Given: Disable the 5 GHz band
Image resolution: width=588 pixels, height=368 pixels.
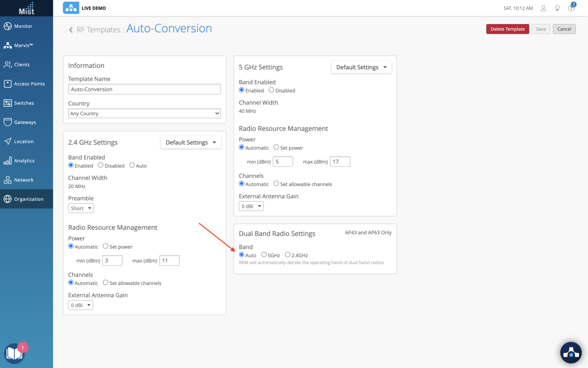Looking at the screenshot, I should pos(271,90).
